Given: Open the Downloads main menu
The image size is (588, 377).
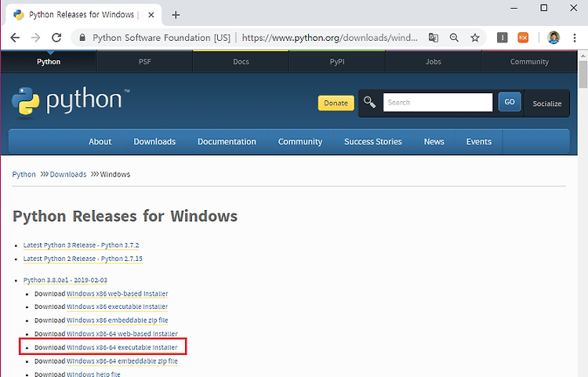Looking at the screenshot, I should [154, 142].
